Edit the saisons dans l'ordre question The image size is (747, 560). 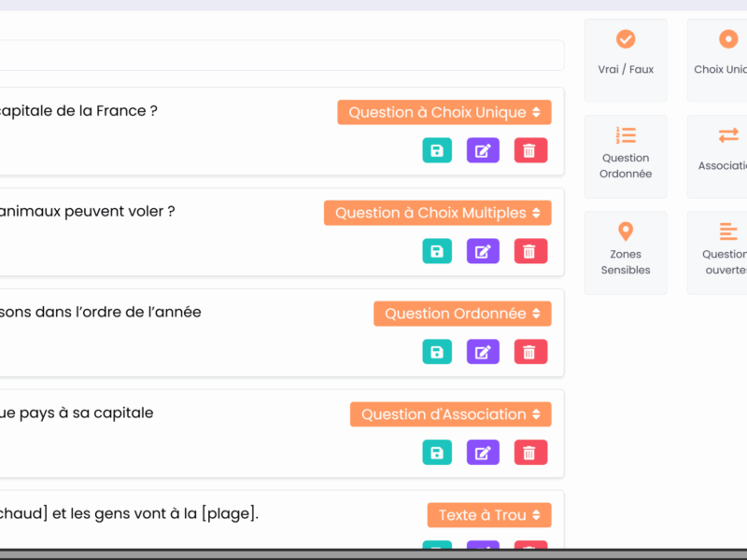click(x=483, y=352)
